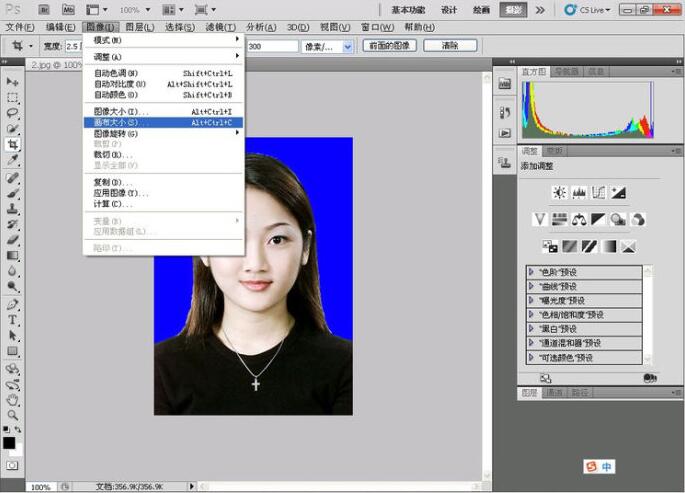The image size is (685, 493).
Task: Switch to the 导航器 panel tab
Action: 567,71
